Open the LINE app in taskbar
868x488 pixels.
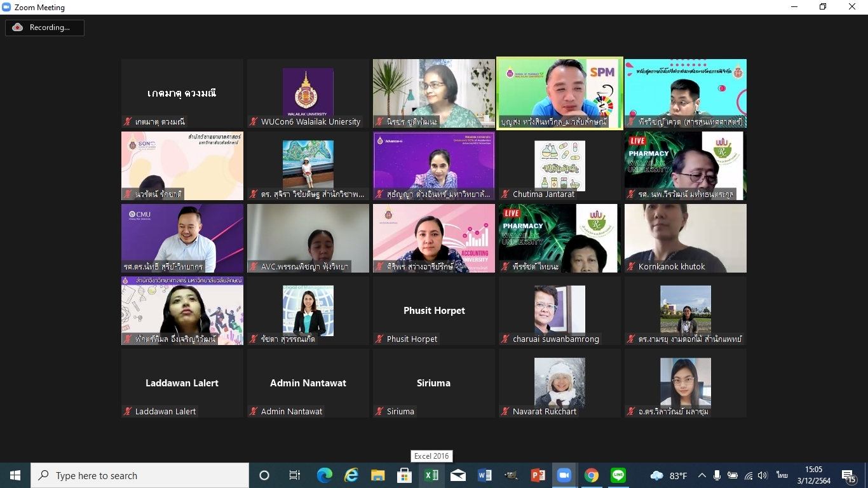pos(618,475)
